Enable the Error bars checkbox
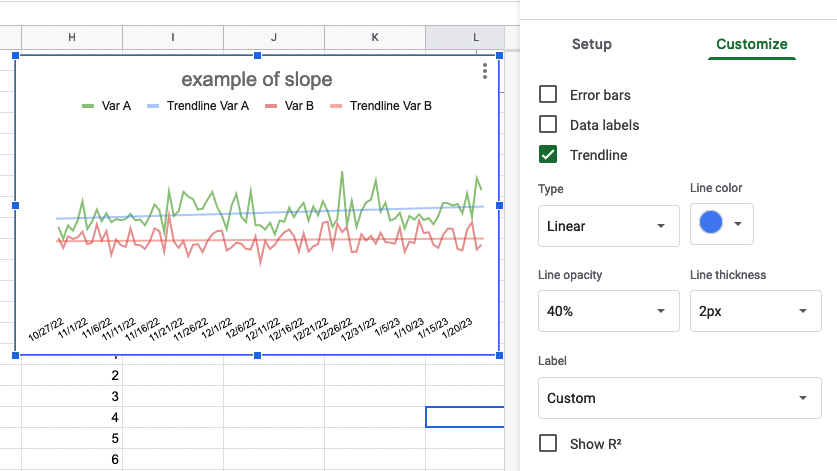Screen dimensions: 837x471 [548, 95]
